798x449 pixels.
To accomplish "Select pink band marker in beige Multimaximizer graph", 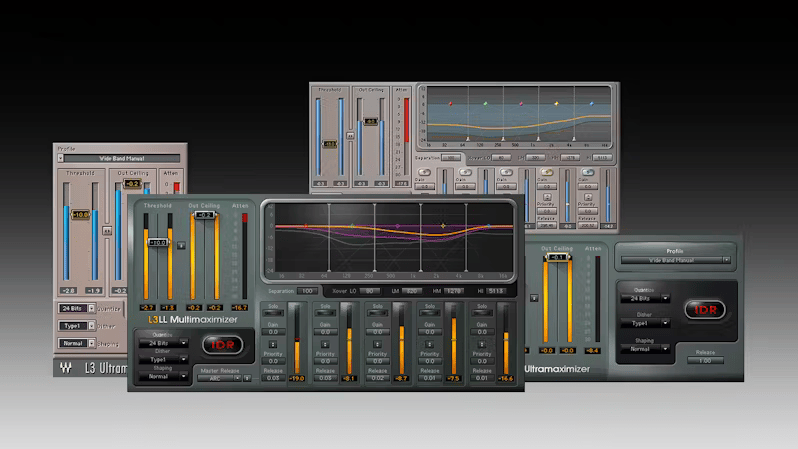I will tap(521, 104).
